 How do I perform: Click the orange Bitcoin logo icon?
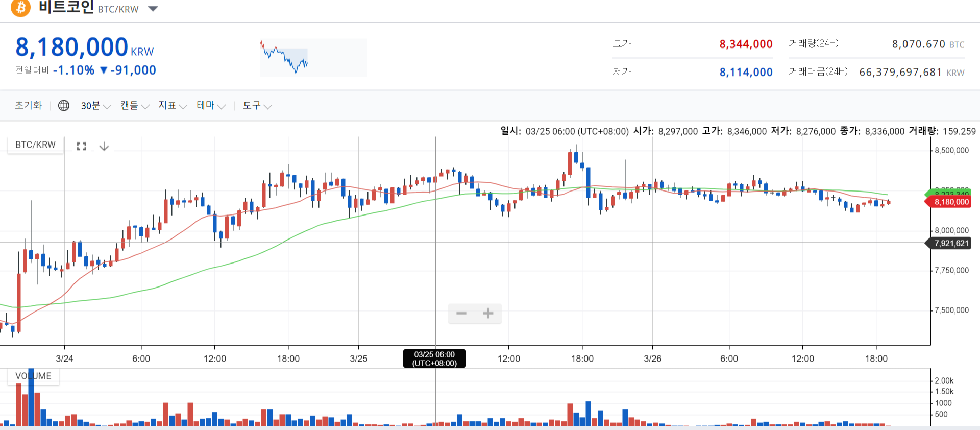21,8
